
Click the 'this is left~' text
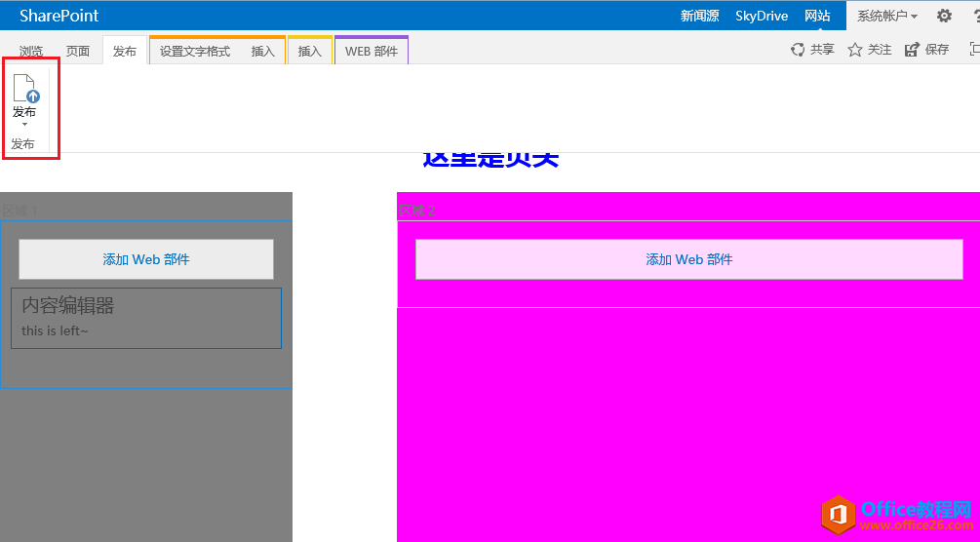55,330
